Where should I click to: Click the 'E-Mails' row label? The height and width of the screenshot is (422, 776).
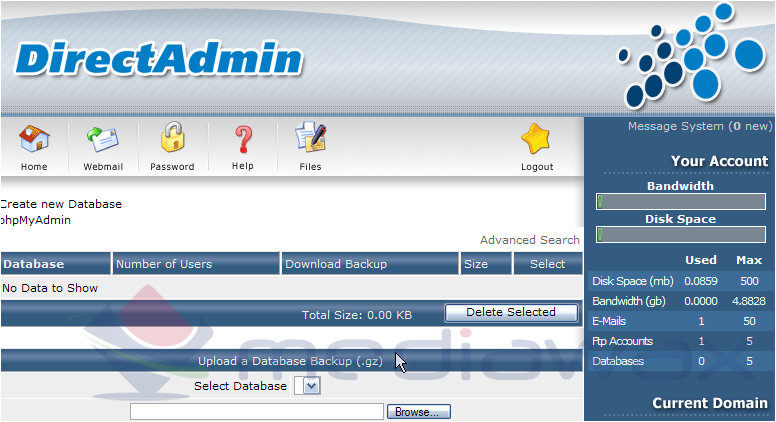pos(609,321)
